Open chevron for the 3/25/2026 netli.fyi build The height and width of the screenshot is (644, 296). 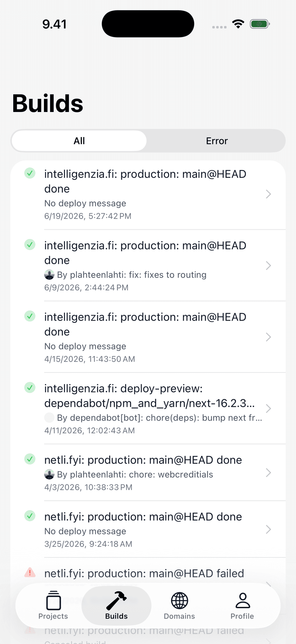click(268, 529)
